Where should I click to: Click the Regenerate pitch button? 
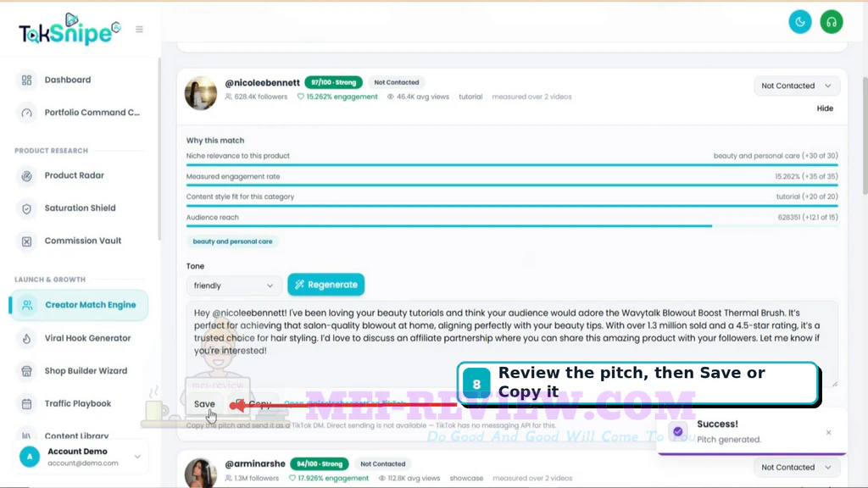coord(326,285)
